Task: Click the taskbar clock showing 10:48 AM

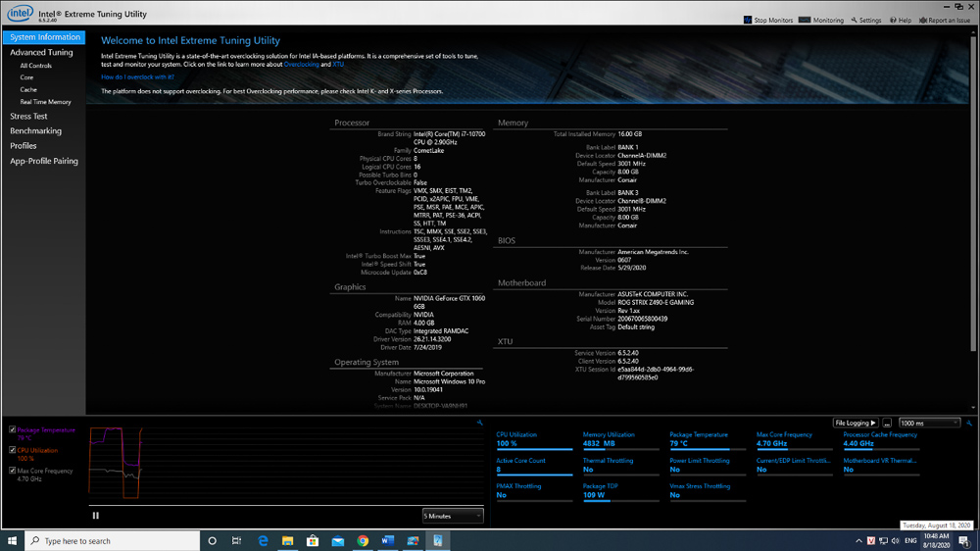Action: [936, 541]
